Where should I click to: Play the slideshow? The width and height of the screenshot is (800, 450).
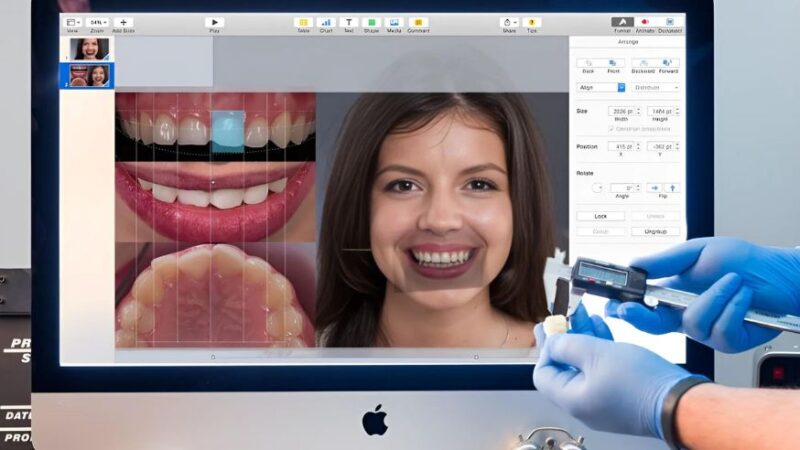(x=214, y=22)
